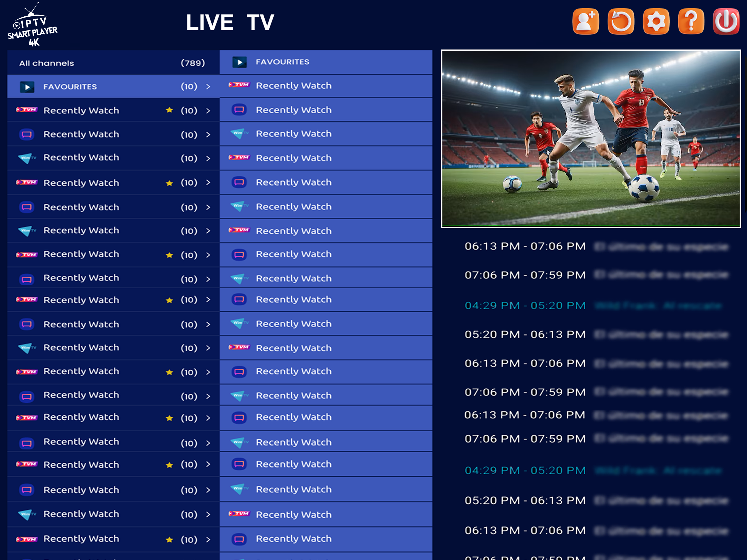Click play icon in left FAVOURITES row
The width and height of the screenshot is (747, 560).
[27, 87]
